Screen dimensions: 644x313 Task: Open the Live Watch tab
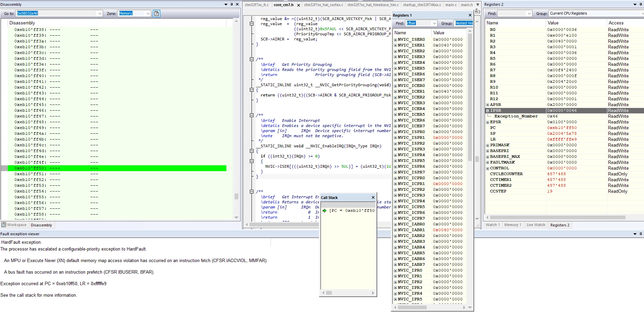pyautogui.click(x=536, y=225)
